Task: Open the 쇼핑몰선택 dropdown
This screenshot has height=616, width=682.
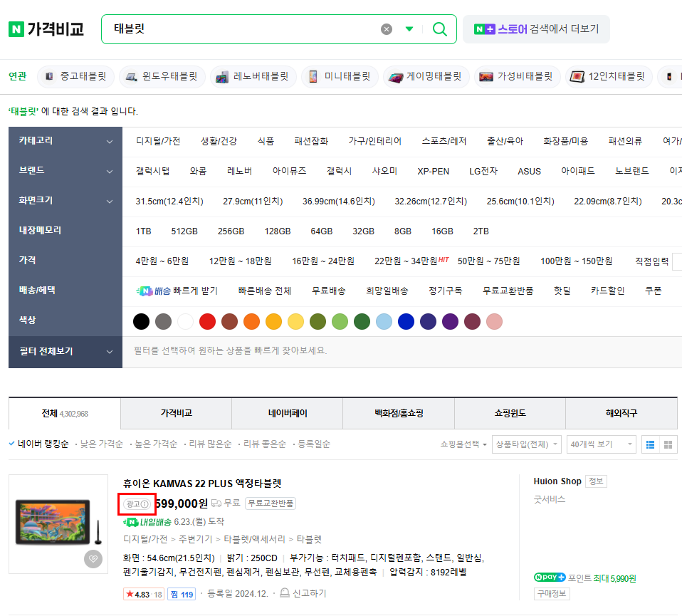Action: coord(463,444)
